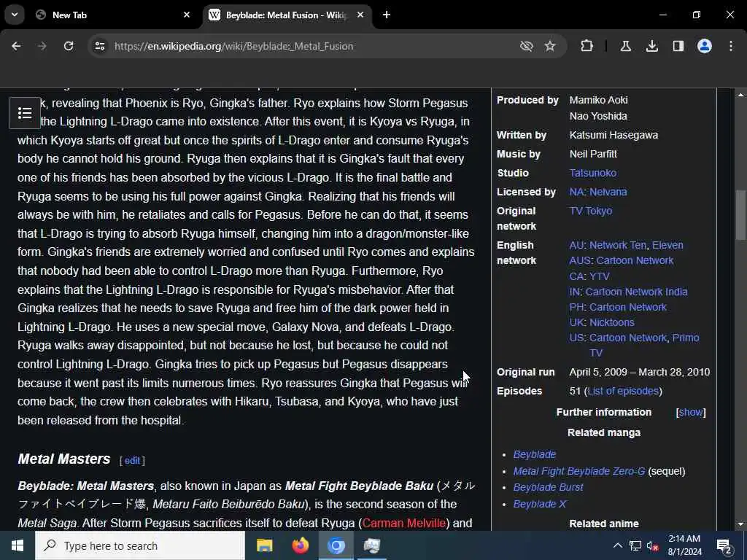Open the Cartoon Network India link
The height and width of the screenshot is (560, 747).
point(636,292)
